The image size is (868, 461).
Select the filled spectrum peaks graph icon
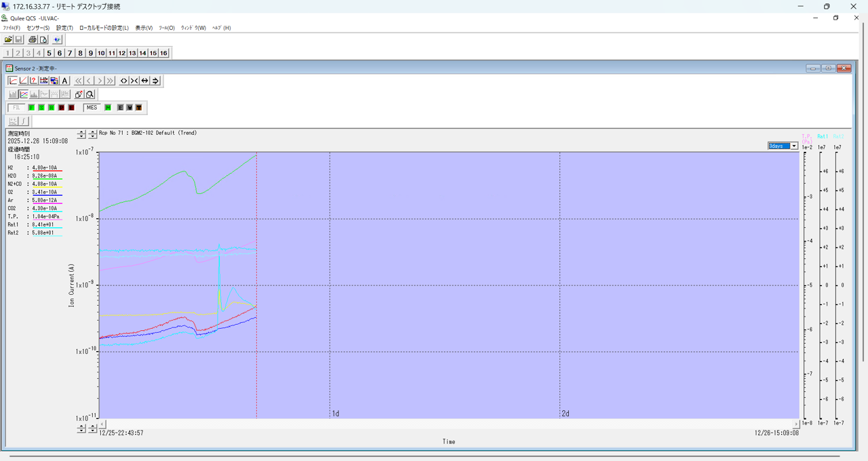click(34, 94)
